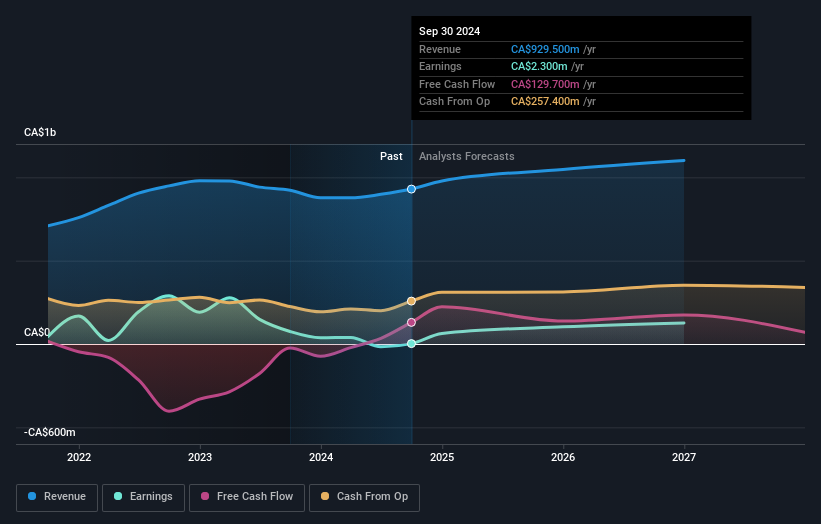Image resolution: width=821 pixels, height=524 pixels.
Task: Click the Cash From Op orange data point marker
Action: tap(412, 301)
